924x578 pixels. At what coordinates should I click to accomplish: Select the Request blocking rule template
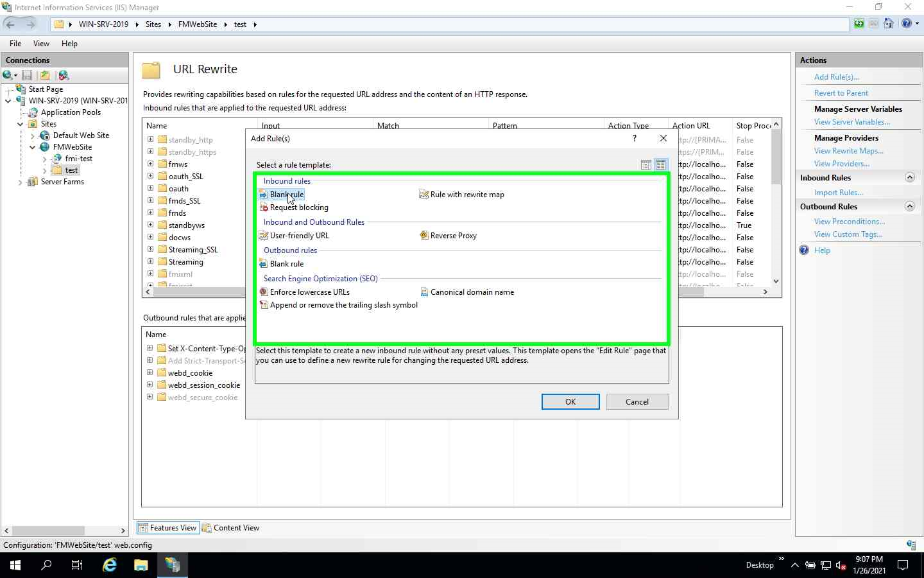[298, 207]
